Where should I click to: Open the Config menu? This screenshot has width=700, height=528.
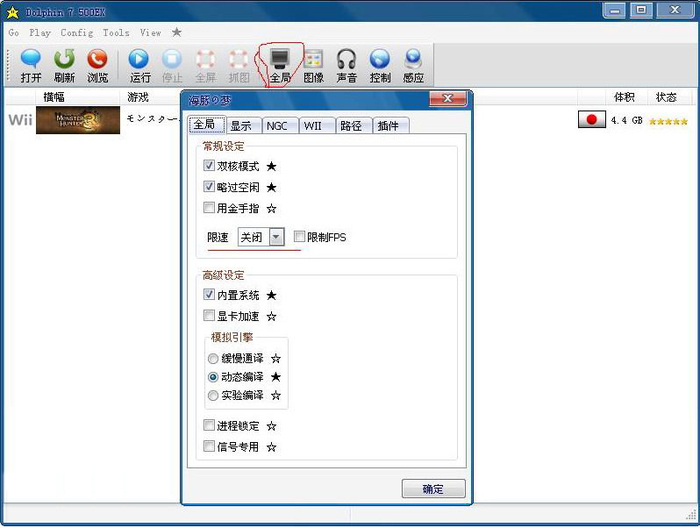tap(76, 33)
